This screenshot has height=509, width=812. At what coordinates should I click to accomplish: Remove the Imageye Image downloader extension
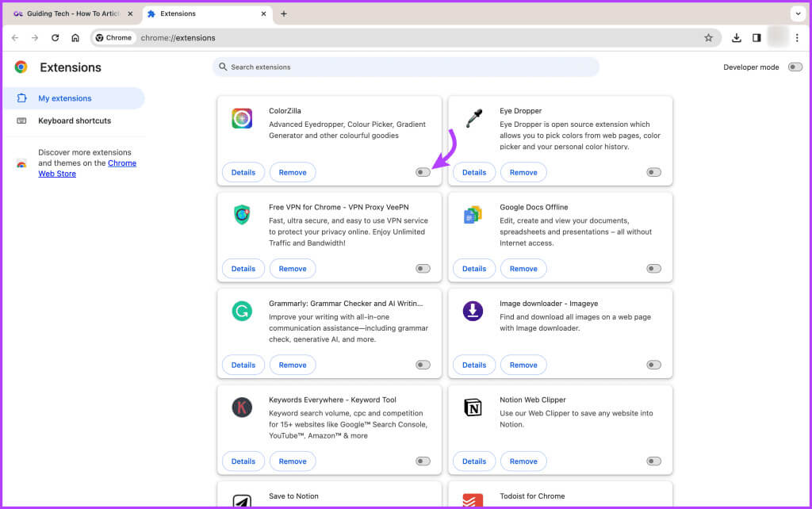[x=523, y=365]
